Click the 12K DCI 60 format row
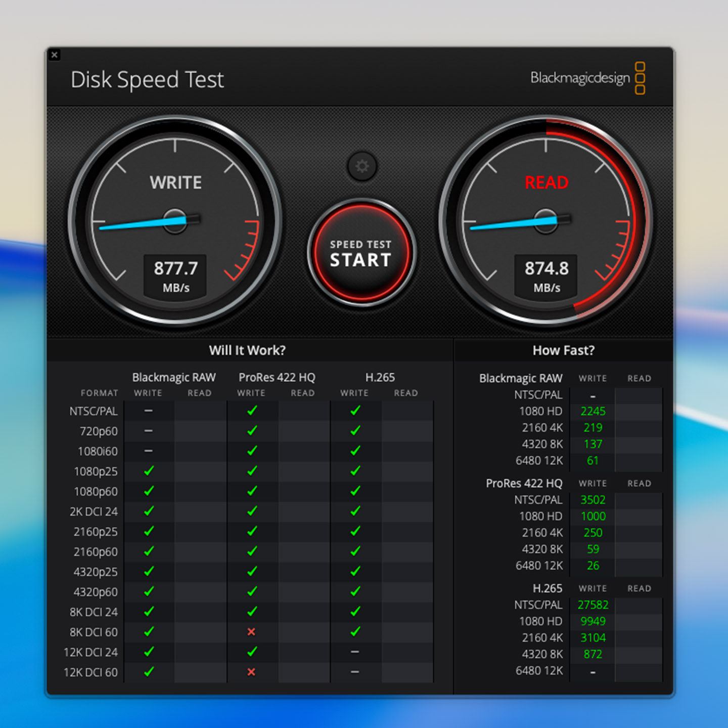 click(90, 672)
